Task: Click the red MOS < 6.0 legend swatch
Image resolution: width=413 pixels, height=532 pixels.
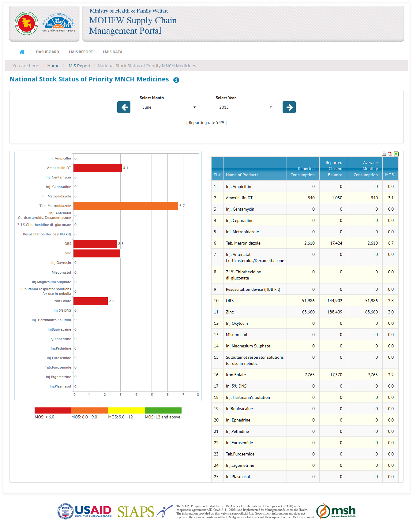Action: 53,410
